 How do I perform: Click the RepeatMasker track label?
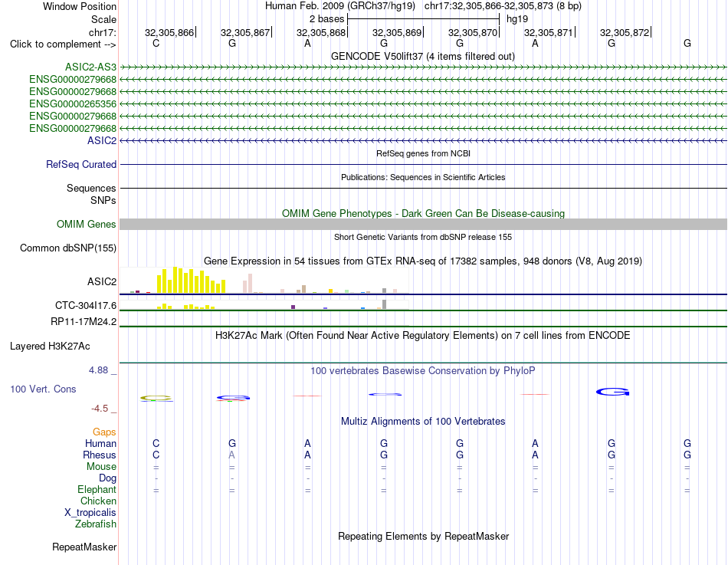[x=84, y=547]
